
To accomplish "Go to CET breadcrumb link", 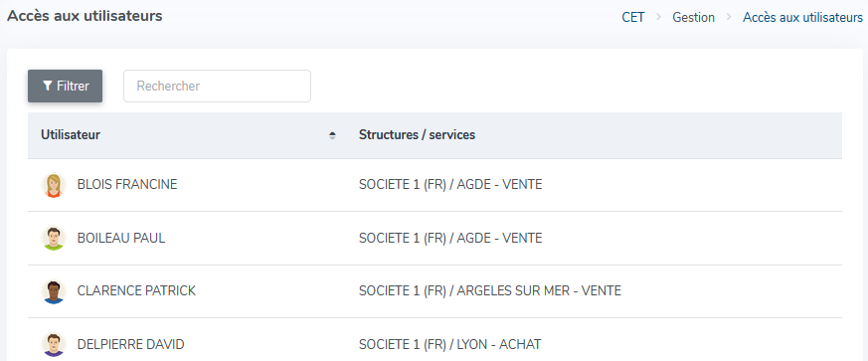I will click(633, 17).
